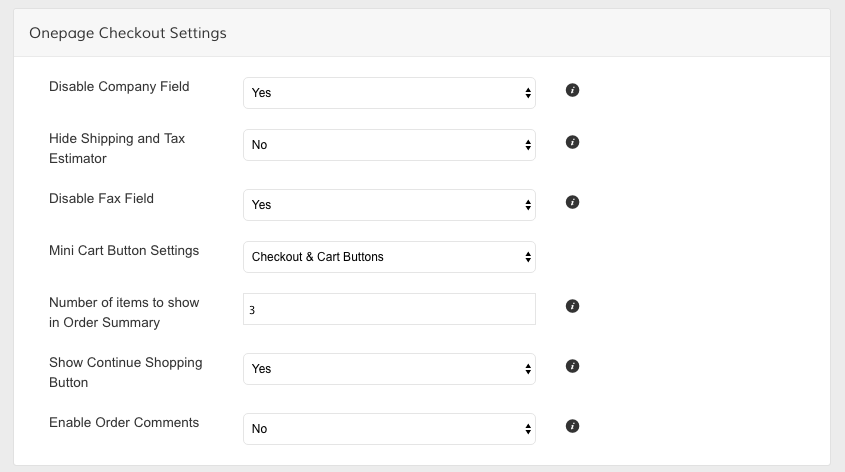Image resolution: width=845 pixels, height=472 pixels.
Task: Click info icon beside Enable Order Comments
Action: 572,426
